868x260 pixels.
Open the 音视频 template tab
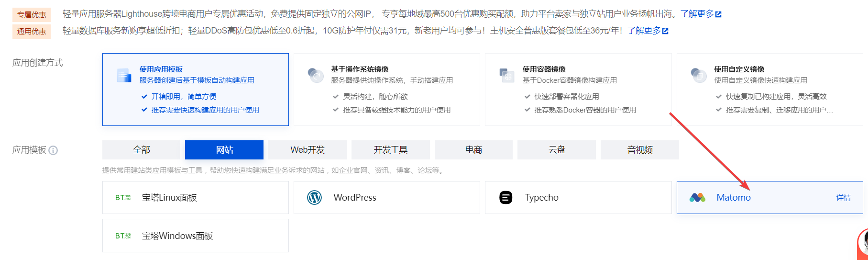[640, 150]
